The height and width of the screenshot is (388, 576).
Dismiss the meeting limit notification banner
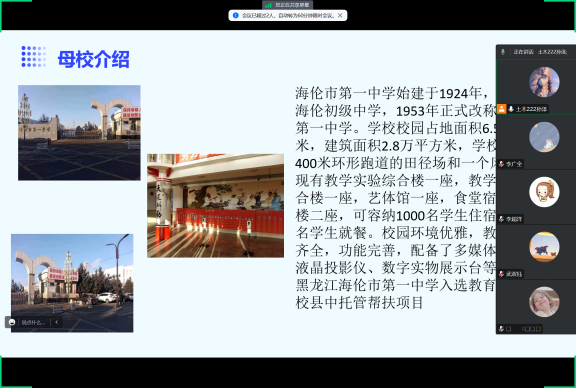pyautogui.click(x=340, y=15)
